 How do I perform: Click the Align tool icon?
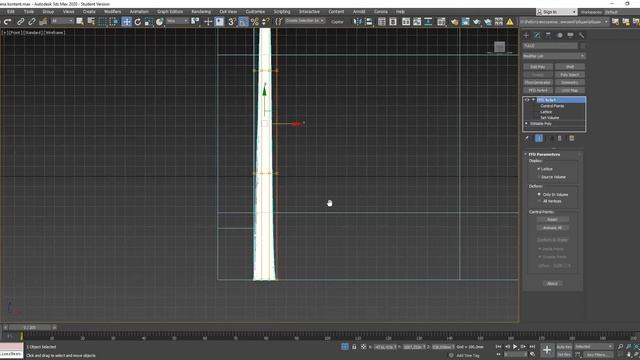(369, 22)
